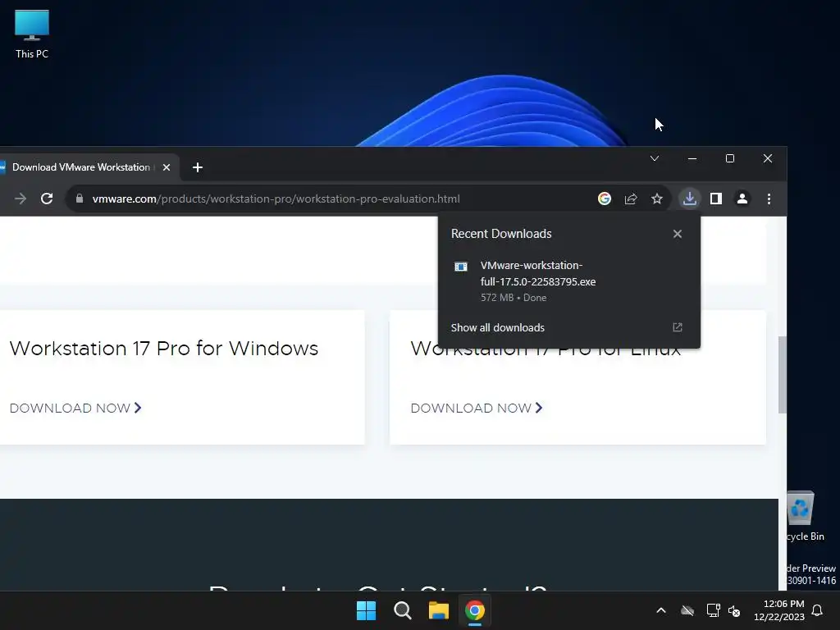The width and height of the screenshot is (840, 630).
Task: Click the Google icon in address bar
Action: tap(605, 199)
